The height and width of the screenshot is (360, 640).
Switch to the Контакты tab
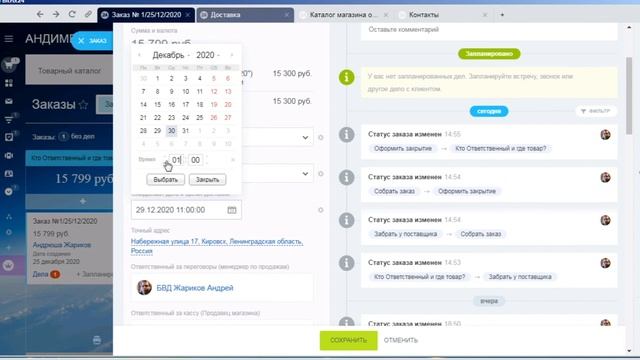pos(424,15)
